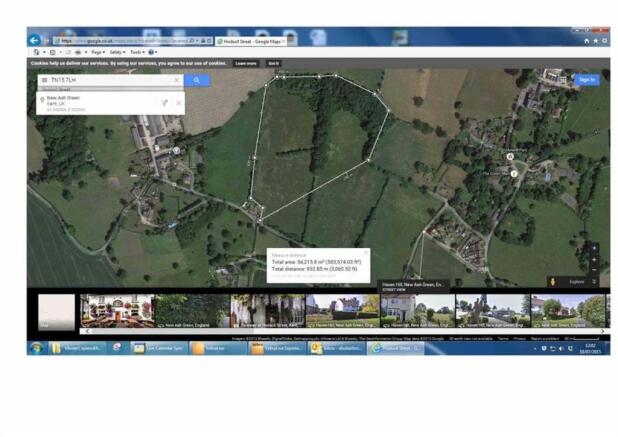Open the pub interior photo thumbnail
Screen dimensions: 618x437
click(x=117, y=311)
